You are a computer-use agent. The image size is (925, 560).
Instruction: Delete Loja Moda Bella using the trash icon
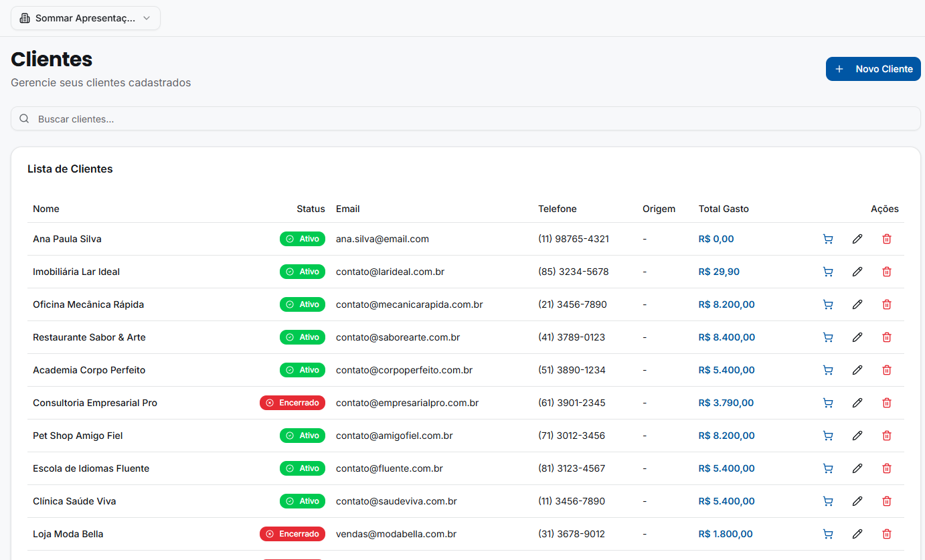tap(887, 534)
